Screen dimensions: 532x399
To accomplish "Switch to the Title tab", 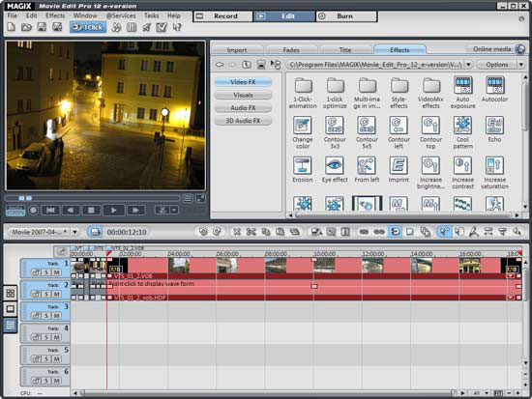I will (345, 50).
